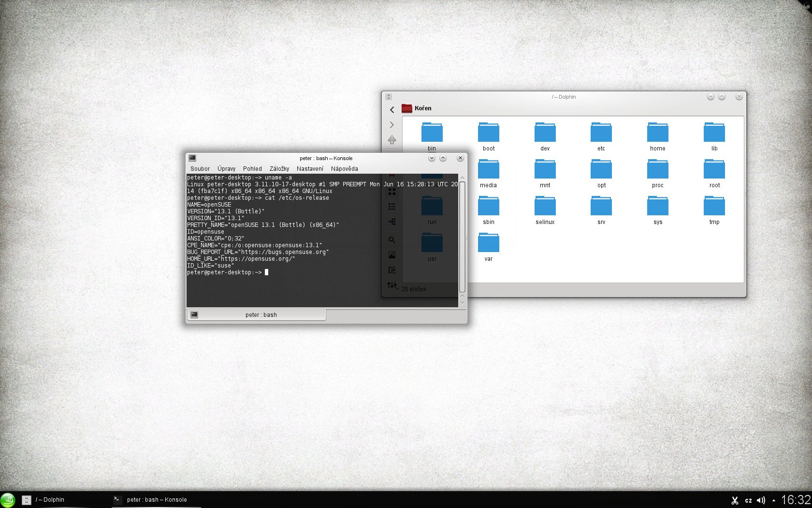Click the Konsole scrollbar up arrow
The image size is (812, 508).
[x=462, y=178]
